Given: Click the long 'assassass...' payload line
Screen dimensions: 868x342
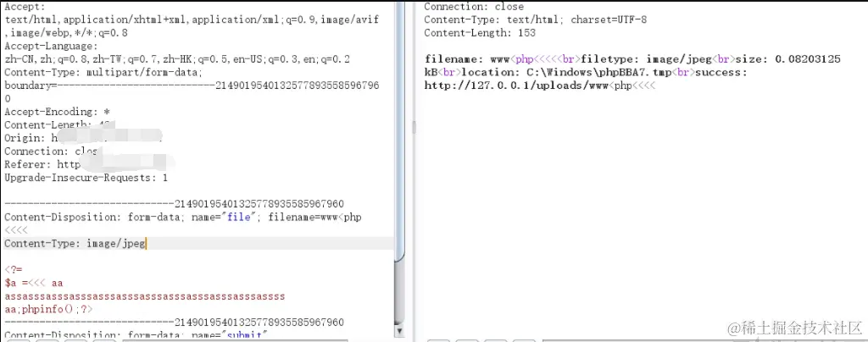Looking at the screenshot, I should pos(144,296).
